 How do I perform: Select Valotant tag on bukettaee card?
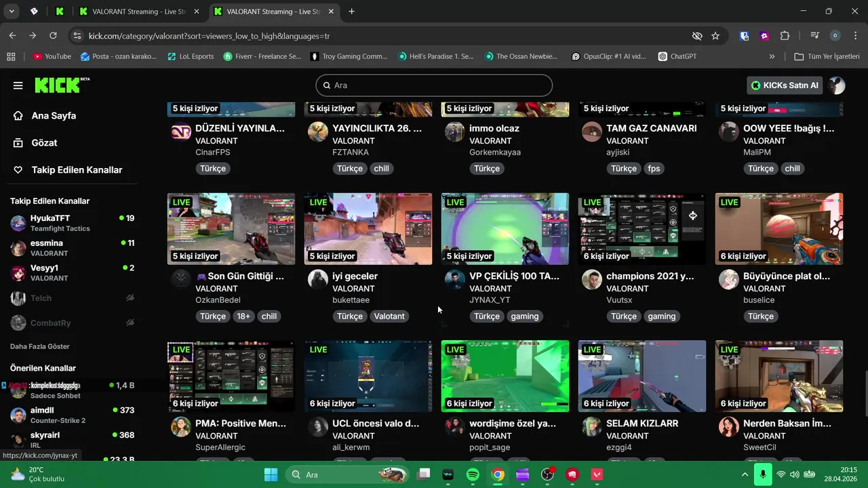click(x=389, y=317)
